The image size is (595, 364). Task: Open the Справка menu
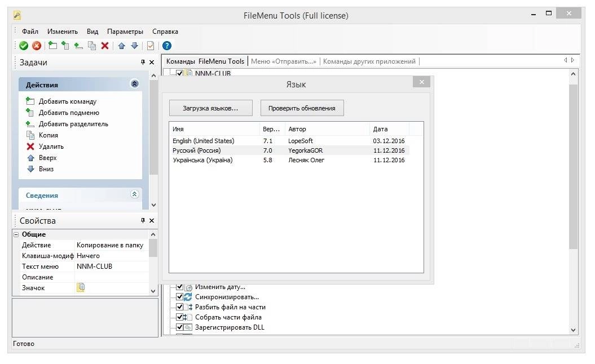165,32
